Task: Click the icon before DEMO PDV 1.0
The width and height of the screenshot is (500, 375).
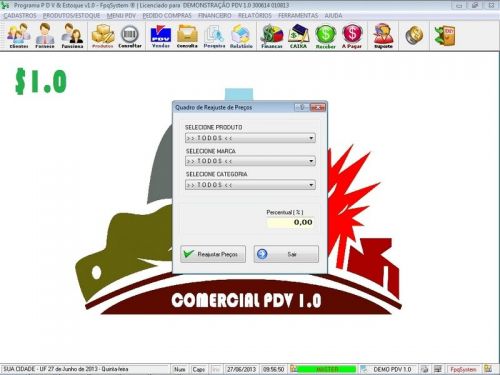Action: [364, 369]
